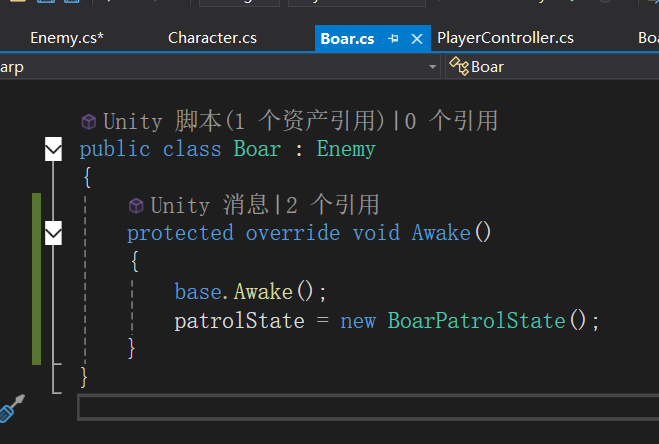Screen dimensions: 659x444
Task: Click the BoarPatrolState type name
Action: pyautogui.click(x=476, y=321)
